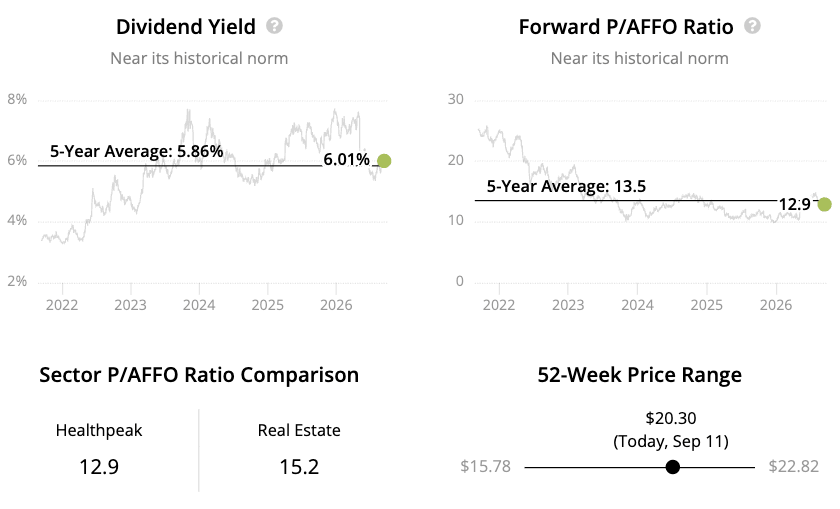Click the 5-Year Average: 5.86% label
Screen dimensions: 840x509
pyautogui.click(x=137, y=152)
